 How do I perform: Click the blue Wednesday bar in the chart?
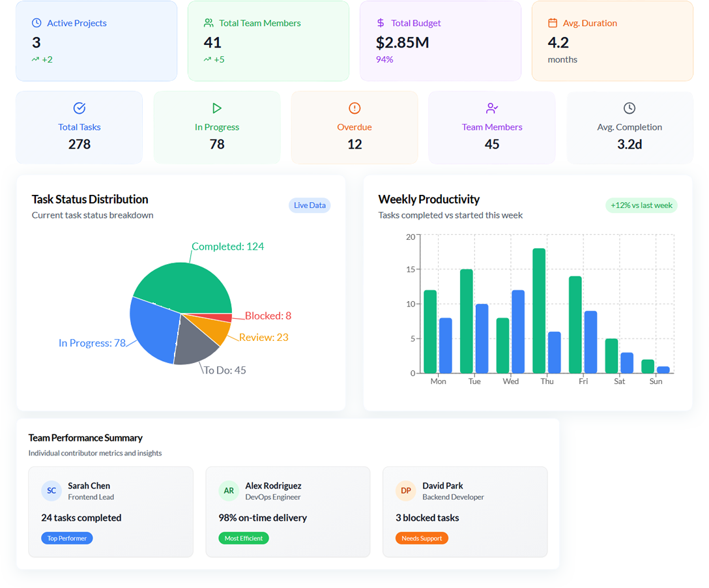click(518, 332)
